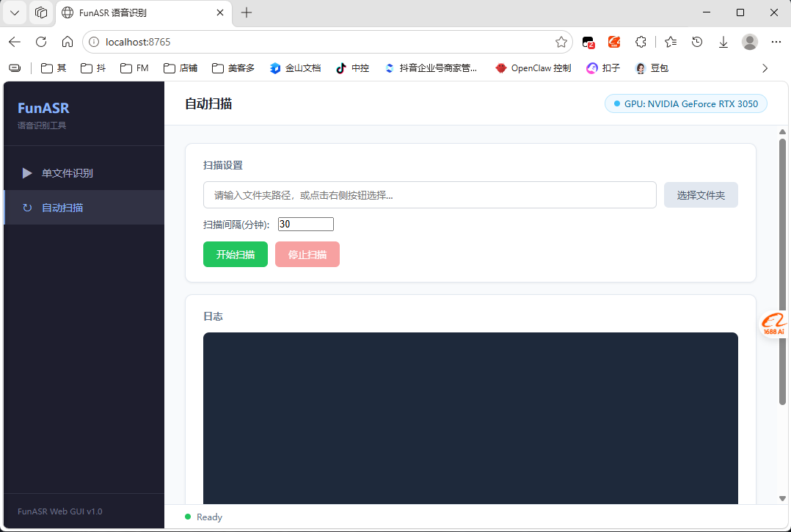Click the 停止扫描 button
The height and width of the screenshot is (532, 791).
click(307, 254)
